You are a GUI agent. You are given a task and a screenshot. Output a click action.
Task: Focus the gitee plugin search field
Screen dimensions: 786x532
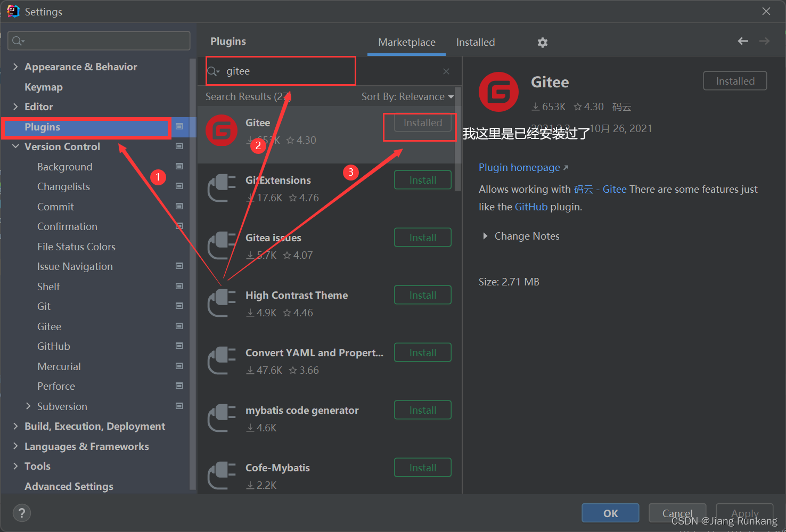click(329, 71)
